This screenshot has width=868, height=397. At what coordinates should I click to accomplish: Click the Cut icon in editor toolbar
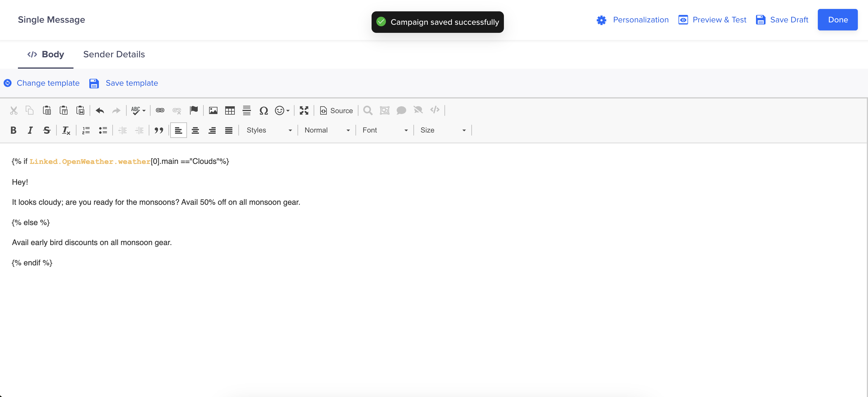(x=13, y=110)
